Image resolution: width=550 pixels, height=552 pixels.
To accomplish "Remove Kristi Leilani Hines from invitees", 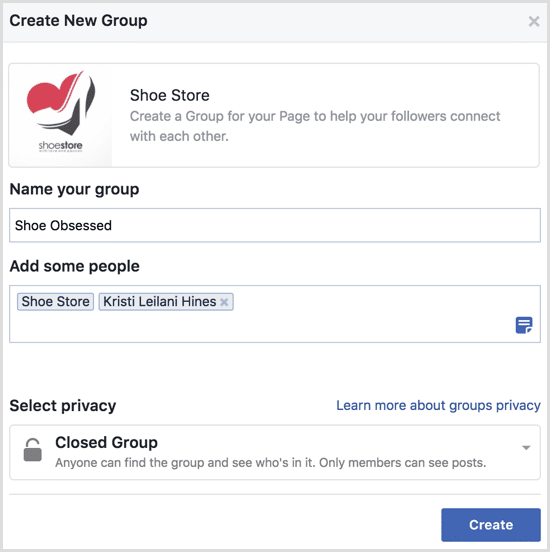I will coord(224,302).
